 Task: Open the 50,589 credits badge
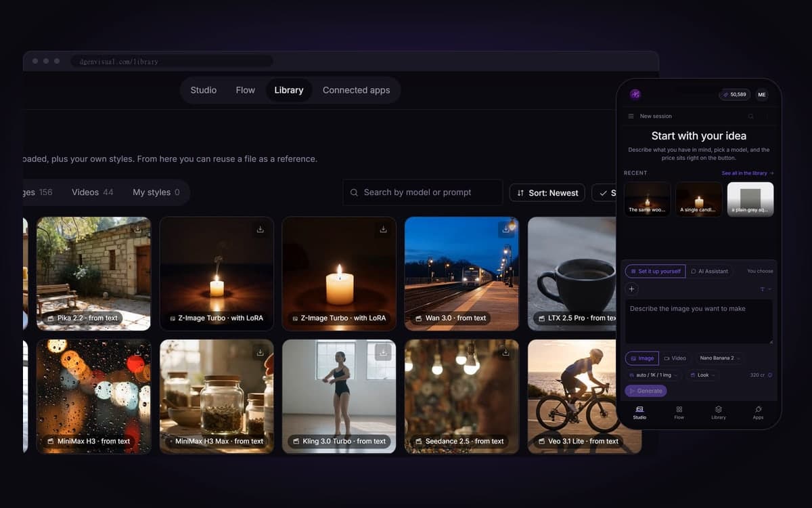coord(734,95)
